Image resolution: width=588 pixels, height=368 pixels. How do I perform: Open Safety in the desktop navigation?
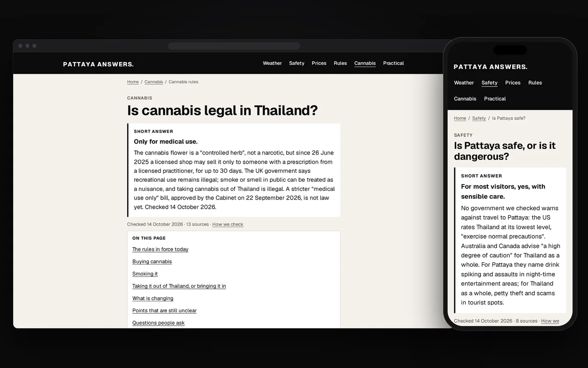tap(297, 63)
